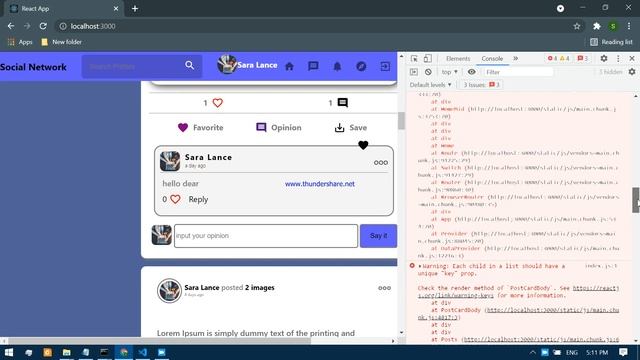Click the page vertical scrollbar thumb
Image resolution: width=640 pixels, height=360 pixels.
[401, 120]
